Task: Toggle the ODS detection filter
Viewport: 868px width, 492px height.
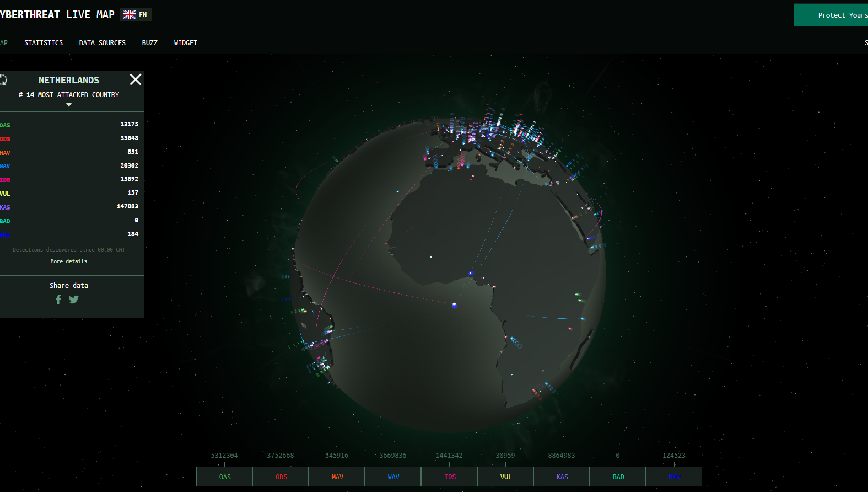Action: (281, 477)
